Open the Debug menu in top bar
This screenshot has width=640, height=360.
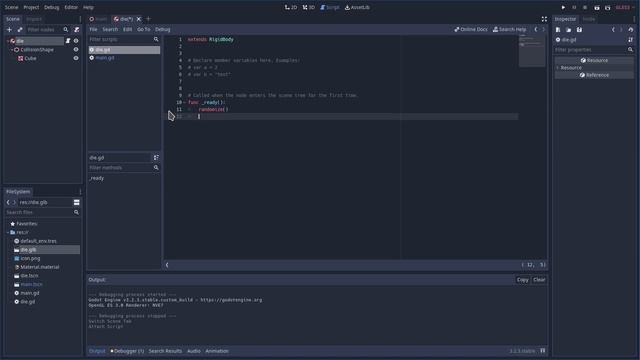point(51,7)
